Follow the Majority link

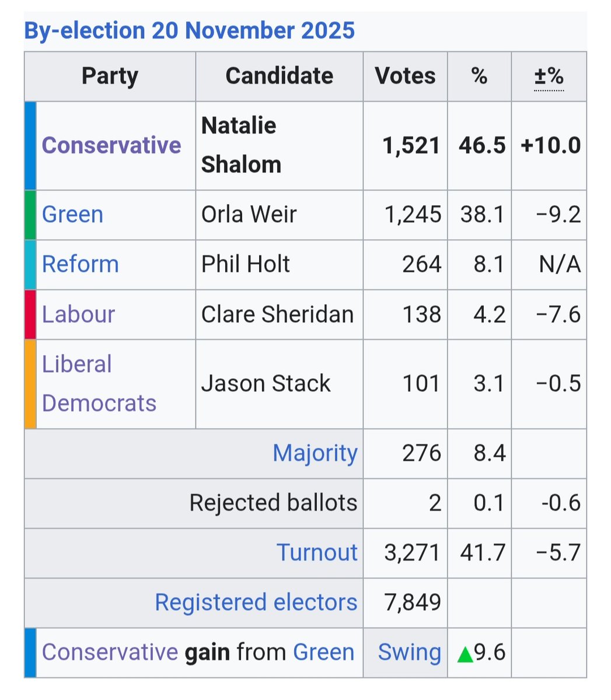(x=315, y=453)
